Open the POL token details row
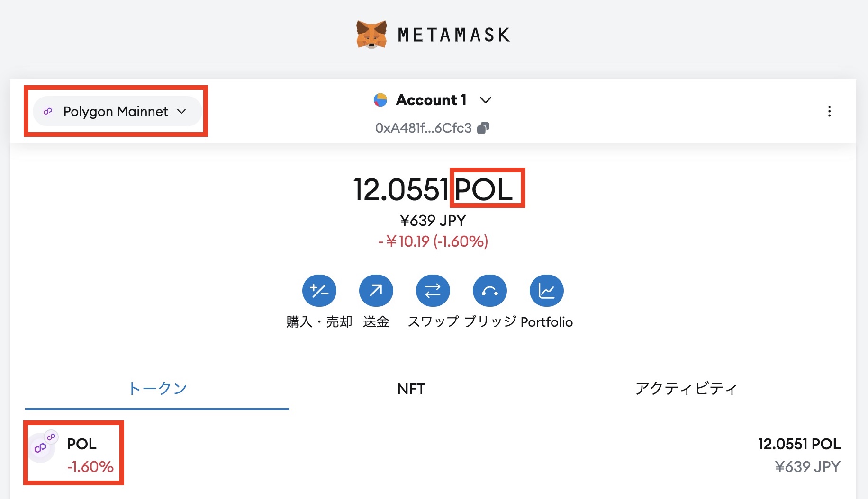 click(426, 453)
